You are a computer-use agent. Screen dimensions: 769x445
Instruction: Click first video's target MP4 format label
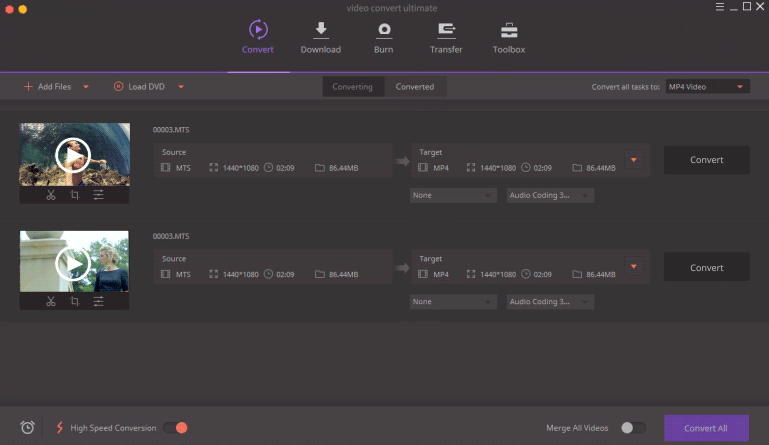(441, 168)
